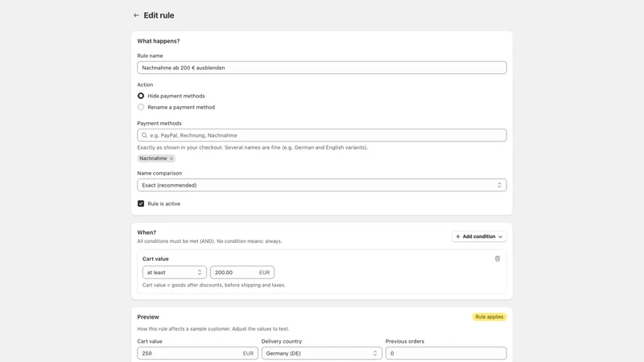Open the Name comparison dropdown

click(322, 185)
